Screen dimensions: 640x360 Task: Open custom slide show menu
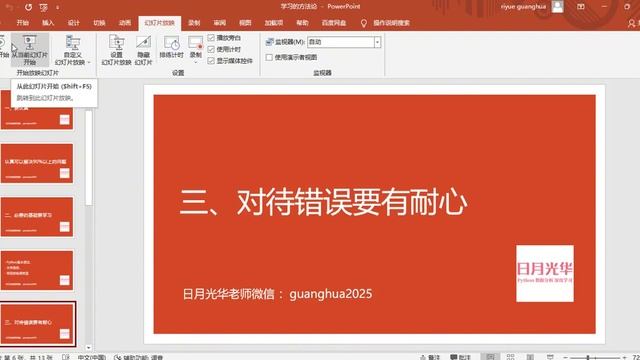(x=73, y=50)
